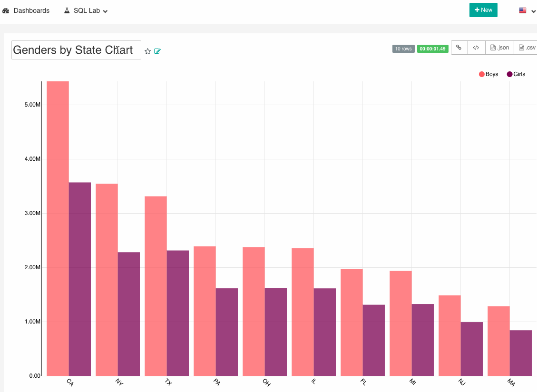Screen dimensions: 537x392
Task: Click the SQL Lab flask icon
Action: [x=67, y=10]
